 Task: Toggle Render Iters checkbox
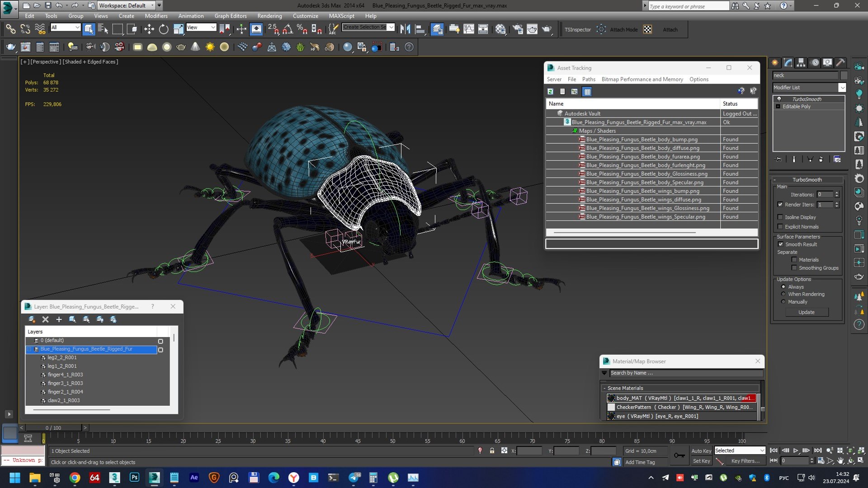(780, 205)
